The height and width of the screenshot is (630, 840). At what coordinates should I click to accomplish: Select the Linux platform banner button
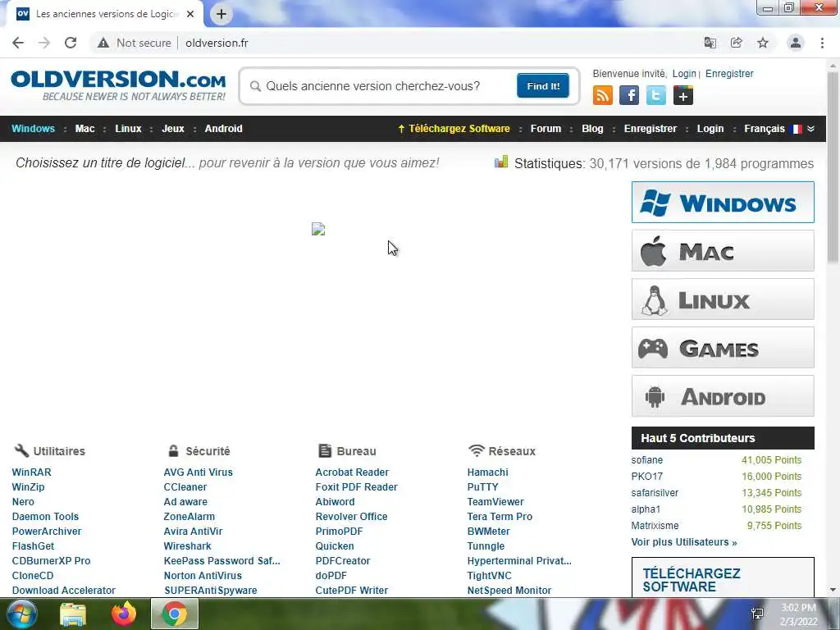(723, 299)
